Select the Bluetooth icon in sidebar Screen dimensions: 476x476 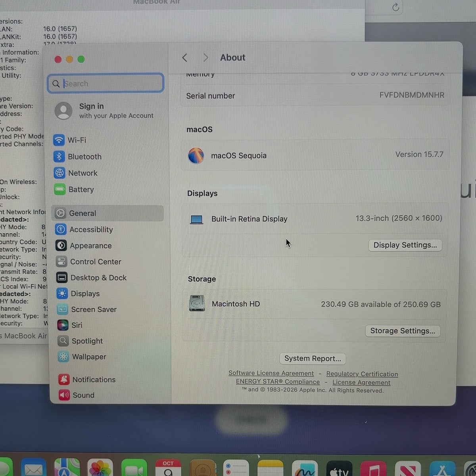59,157
